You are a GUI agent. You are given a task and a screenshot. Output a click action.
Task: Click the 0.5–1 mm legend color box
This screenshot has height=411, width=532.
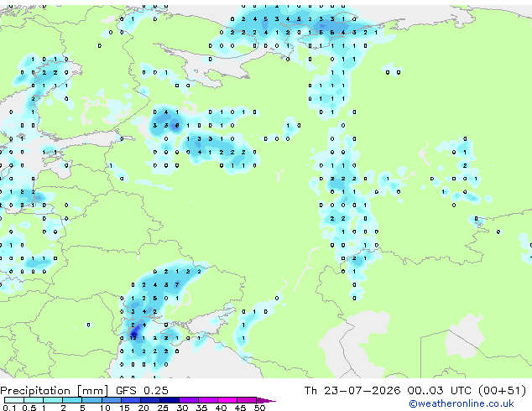34,400
